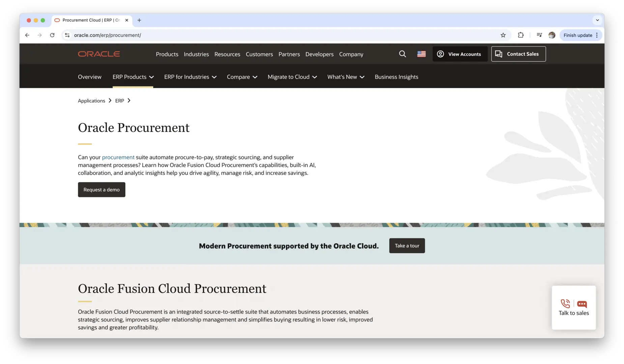Open a new tab with plus icon
This screenshot has height=364, width=624.
139,20
